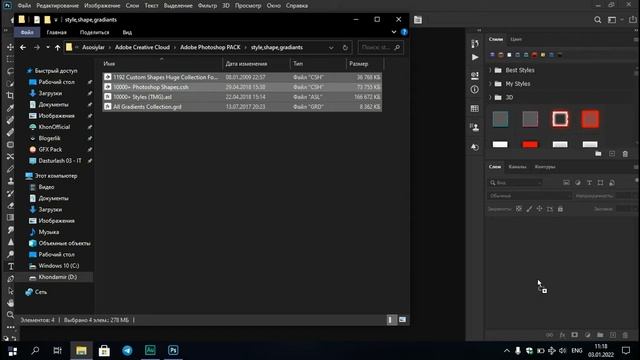Viewport: 640px width, 360px height.
Task: Select the Zoom tool in the toolbar
Action: (x=10, y=315)
